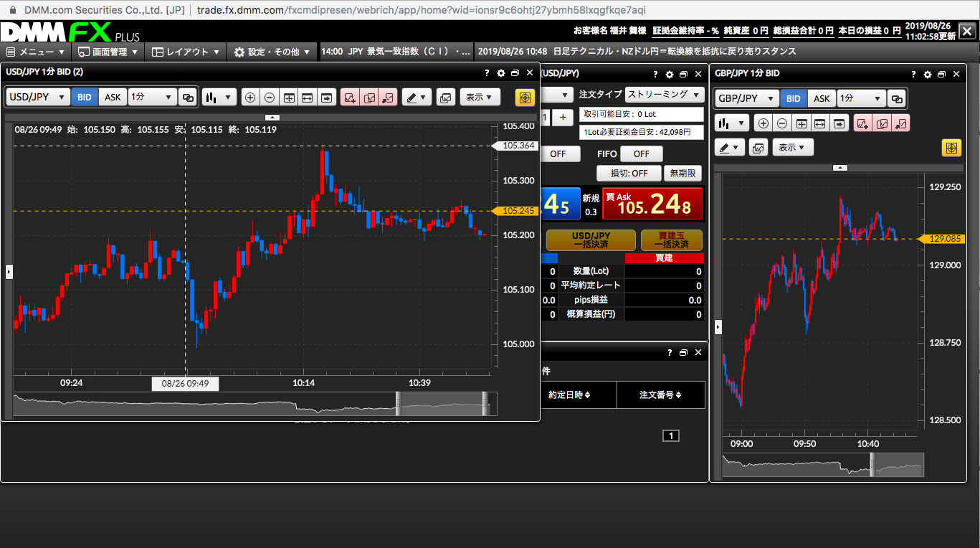Select BID on the GBP/JPY chart
This screenshot has width=980, height=548.
[x=794, y=99]
